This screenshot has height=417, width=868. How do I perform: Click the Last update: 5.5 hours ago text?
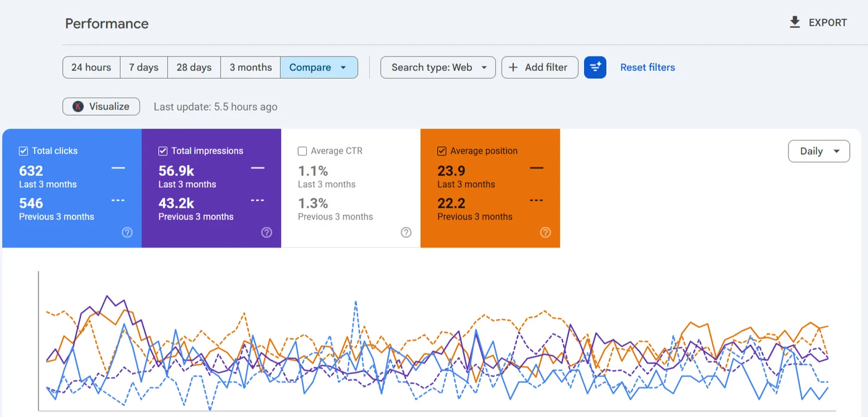coord(215,107)
